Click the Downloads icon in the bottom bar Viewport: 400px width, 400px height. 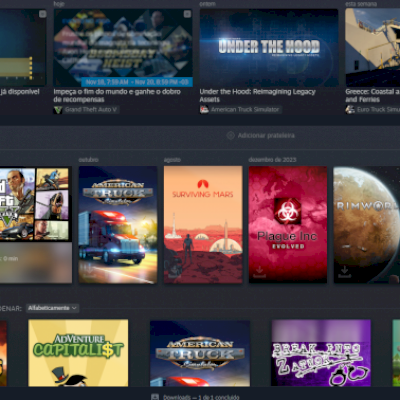pos(155,397)
